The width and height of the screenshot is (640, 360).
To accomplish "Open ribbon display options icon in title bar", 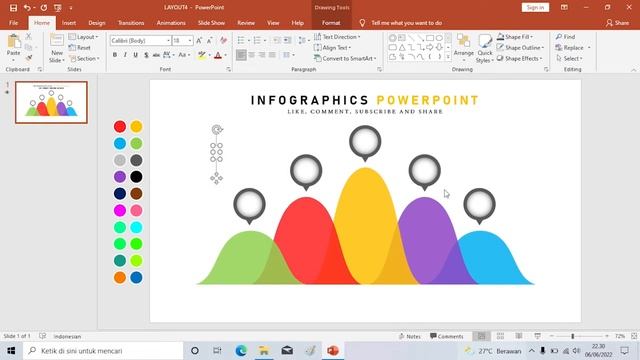I will click(564, 7).
